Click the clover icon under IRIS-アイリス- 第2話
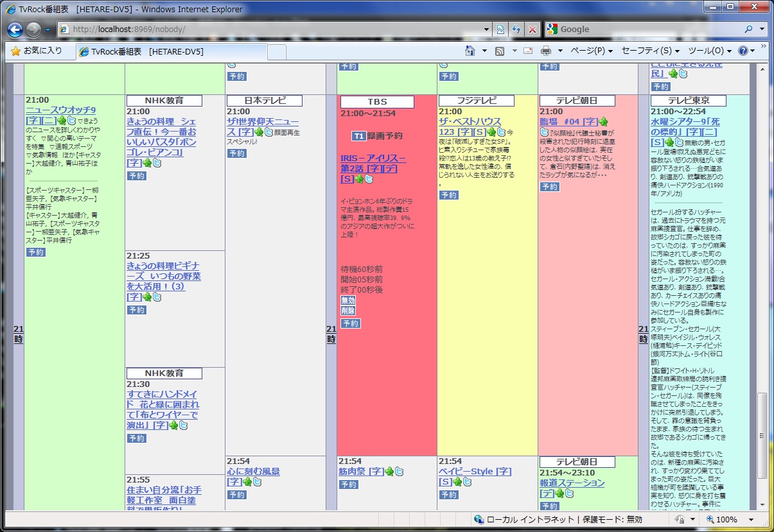 (359, 179)
